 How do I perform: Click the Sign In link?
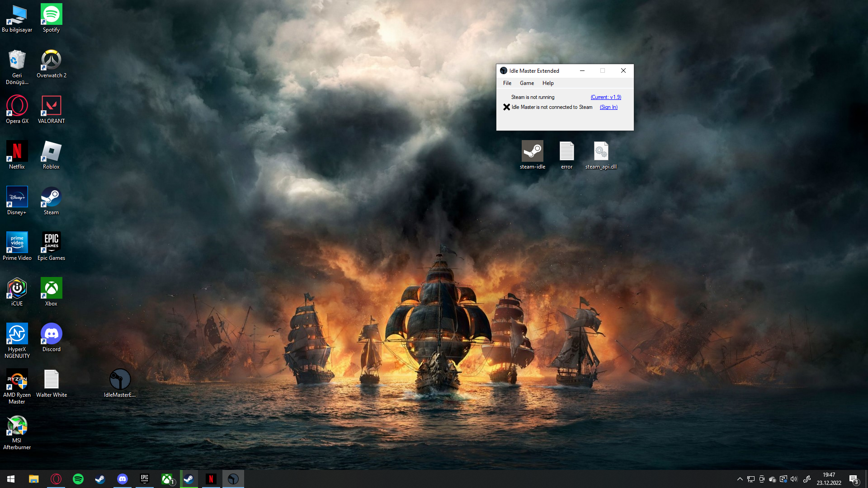[609, 107]
